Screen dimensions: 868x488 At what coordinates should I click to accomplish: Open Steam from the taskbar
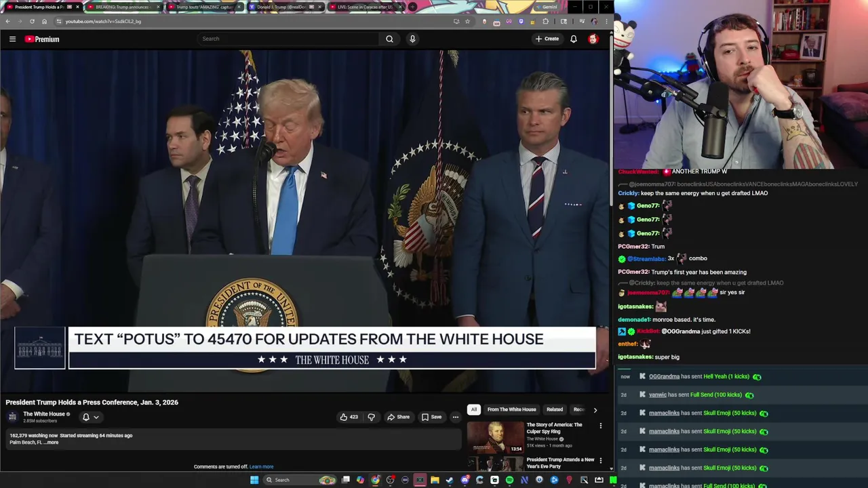click(x=450, y=480)
